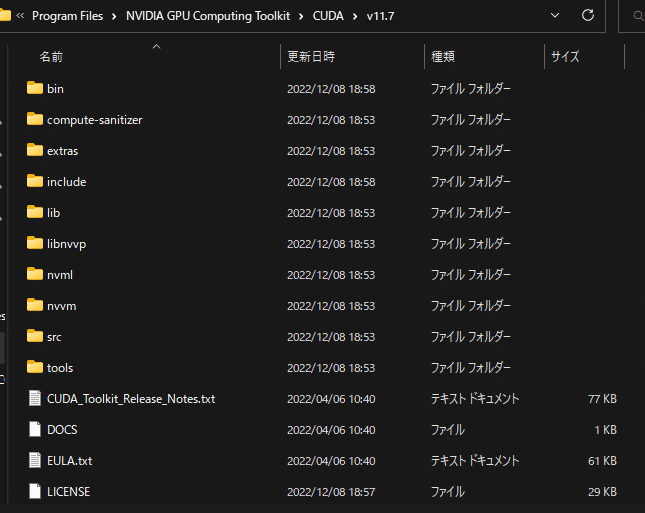The height and width of the screenshot is (513, 645).
Task: Select the compute-sanitizer folder name
Action: [x=95, y=120]
